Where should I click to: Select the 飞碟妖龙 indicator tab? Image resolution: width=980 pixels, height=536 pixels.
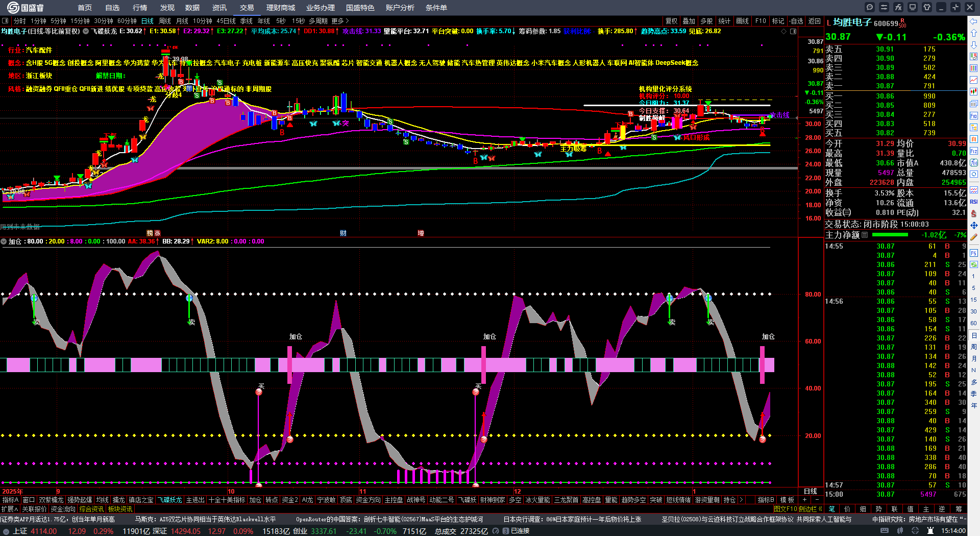(x=169, y=500)
